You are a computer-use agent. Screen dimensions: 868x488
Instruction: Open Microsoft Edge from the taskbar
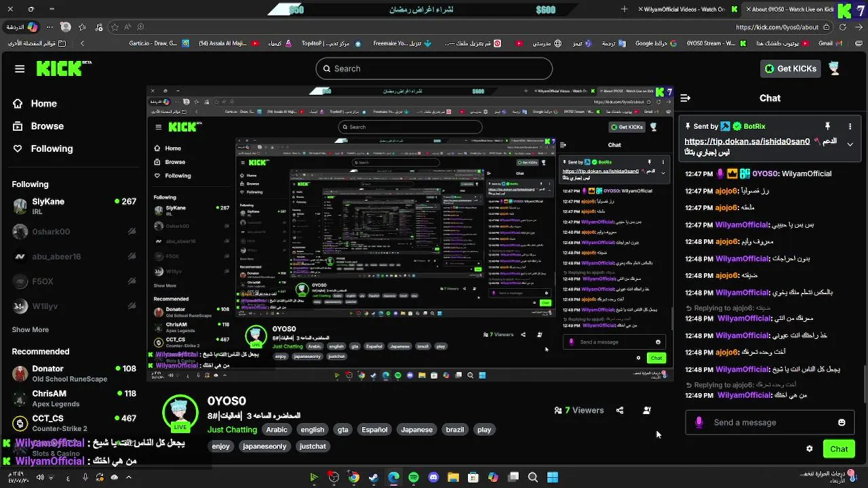[x=394, y=478]
